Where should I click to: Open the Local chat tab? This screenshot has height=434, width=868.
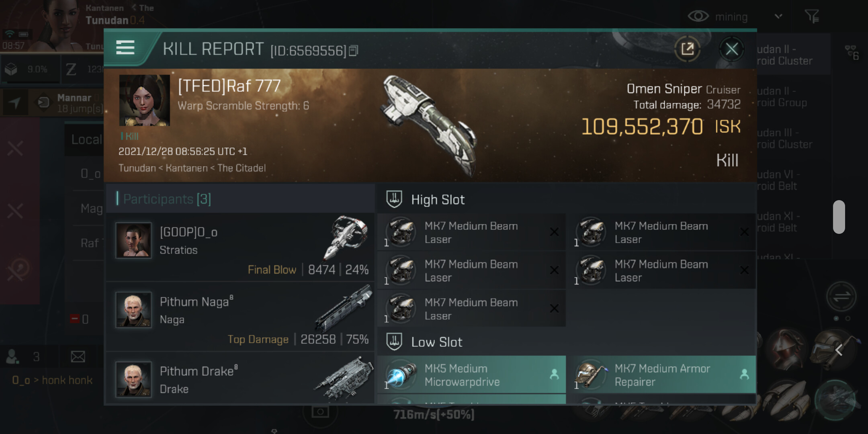[86, 139]
